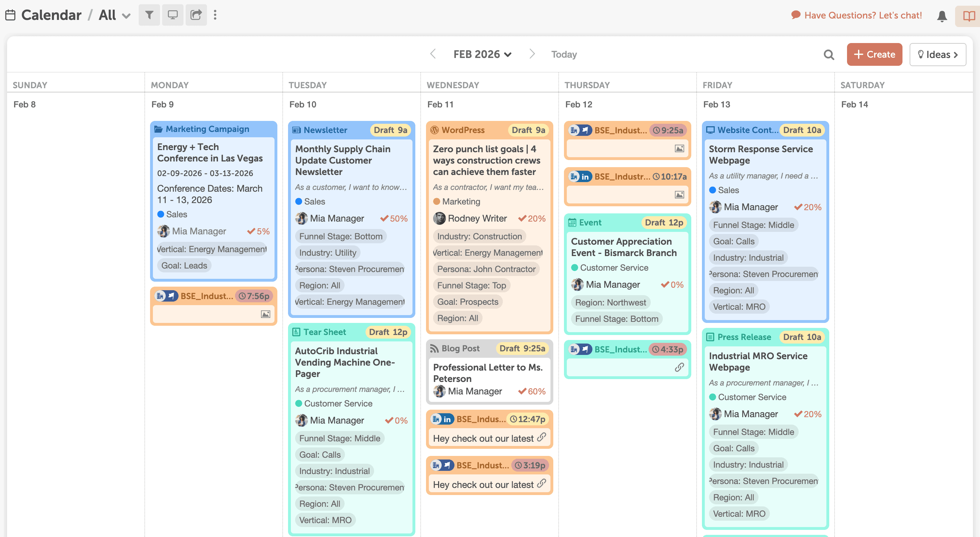Click the calendar search magnifier icon

829,55
